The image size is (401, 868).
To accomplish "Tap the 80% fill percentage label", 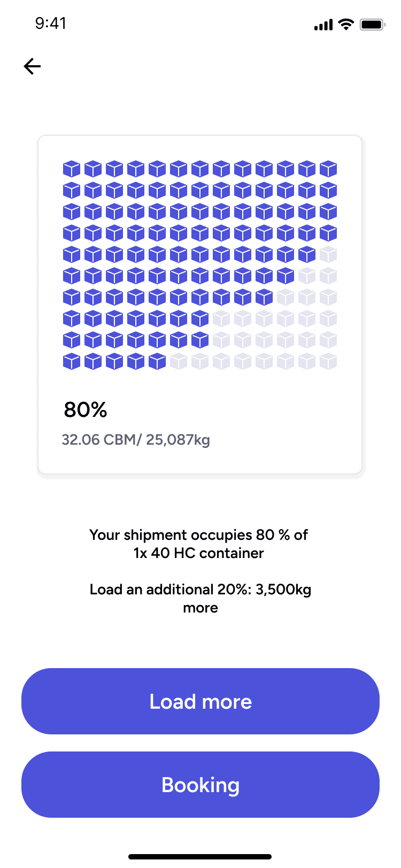I will [86, 410].
